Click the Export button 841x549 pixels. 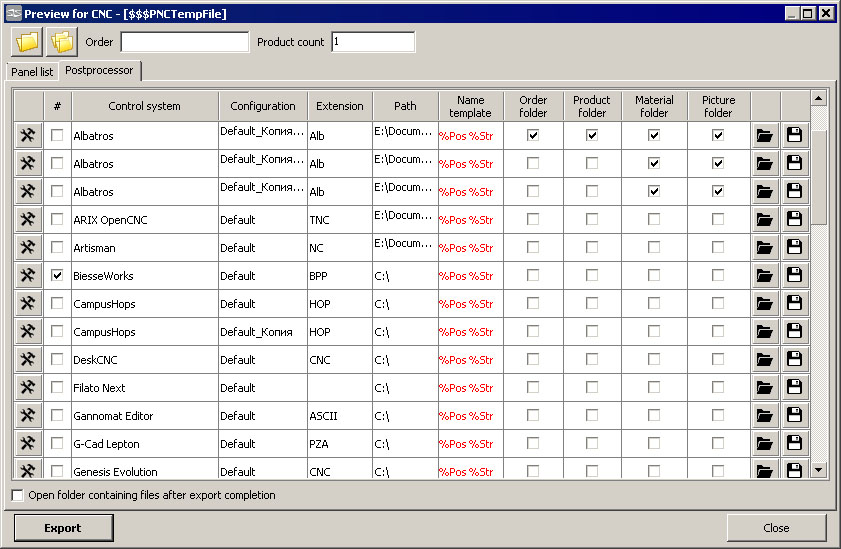point(63,528)
